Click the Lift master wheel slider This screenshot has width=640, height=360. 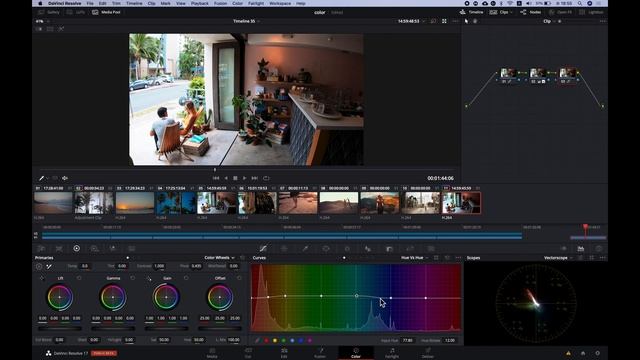click(x=60, y=328)
